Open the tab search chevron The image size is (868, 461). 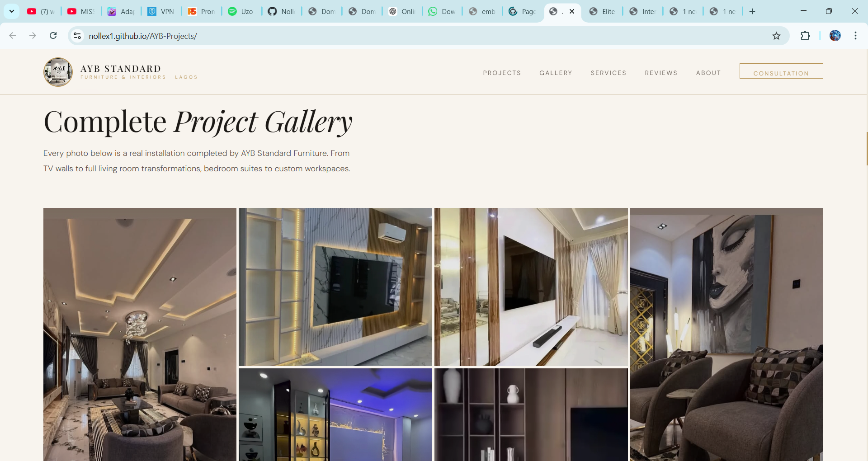[11, 11]
